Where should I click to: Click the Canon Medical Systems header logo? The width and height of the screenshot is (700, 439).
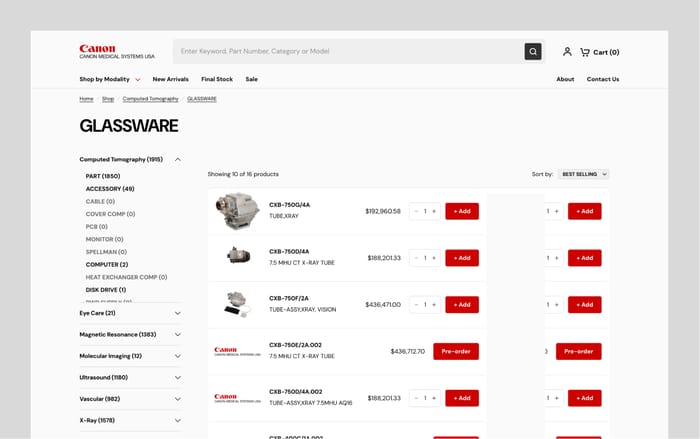point(117,51)
